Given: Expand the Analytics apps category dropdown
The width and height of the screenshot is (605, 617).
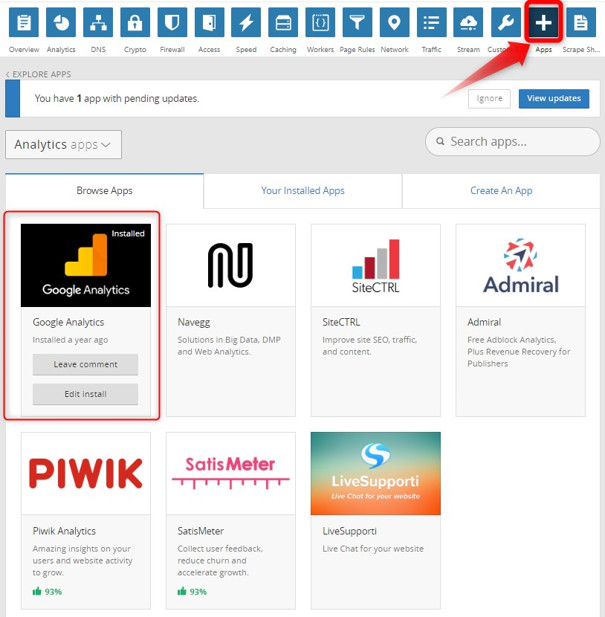Looking at the screenshot, I should (63, 145).
